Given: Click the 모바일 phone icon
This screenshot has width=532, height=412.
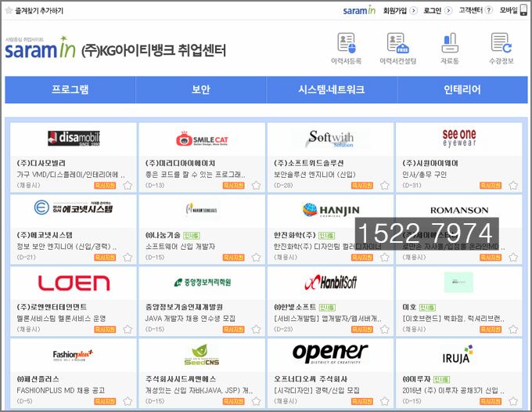Looking at the screenshot, I should point(524,10).
